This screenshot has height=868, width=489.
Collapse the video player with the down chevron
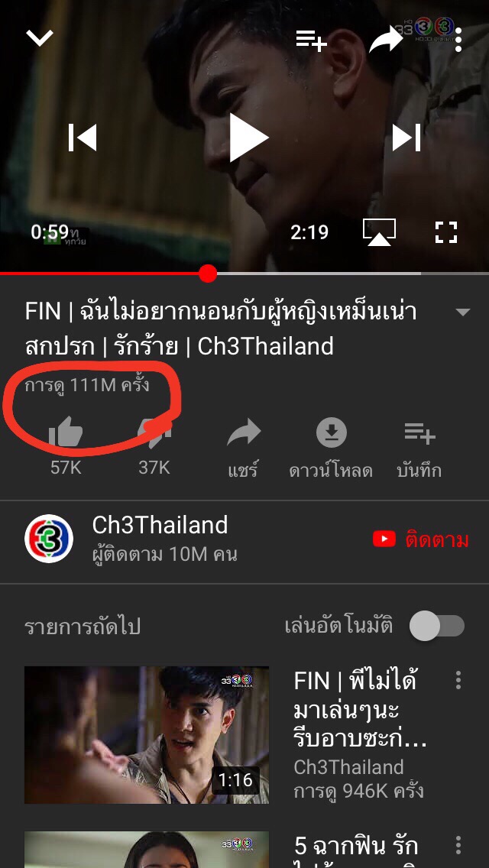pos(40,37)
